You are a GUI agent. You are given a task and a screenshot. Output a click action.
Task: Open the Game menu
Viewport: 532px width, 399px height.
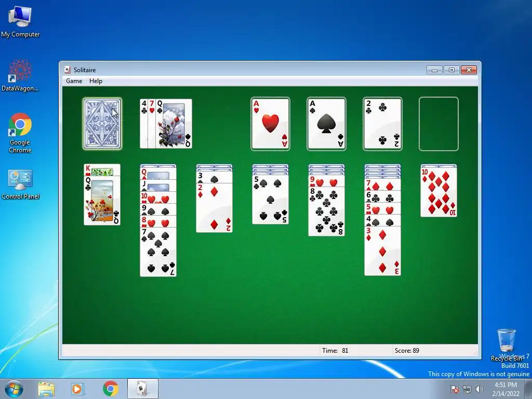74,81
